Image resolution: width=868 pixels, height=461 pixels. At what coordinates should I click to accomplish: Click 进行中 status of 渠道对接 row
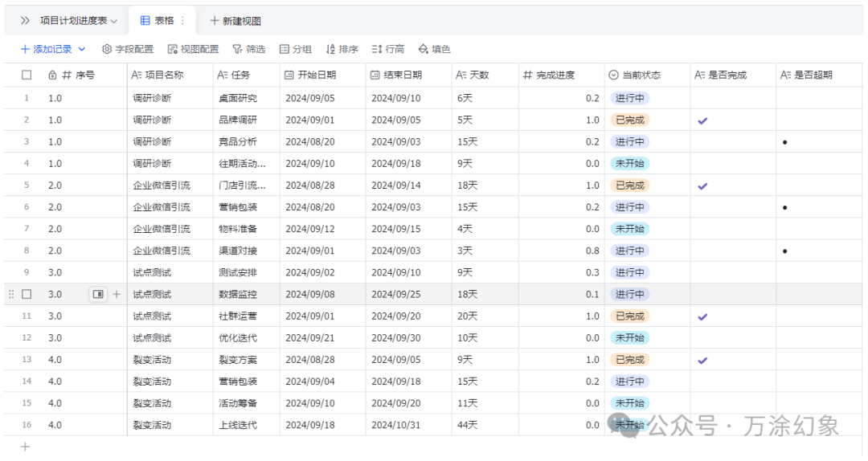pos(629,251)
